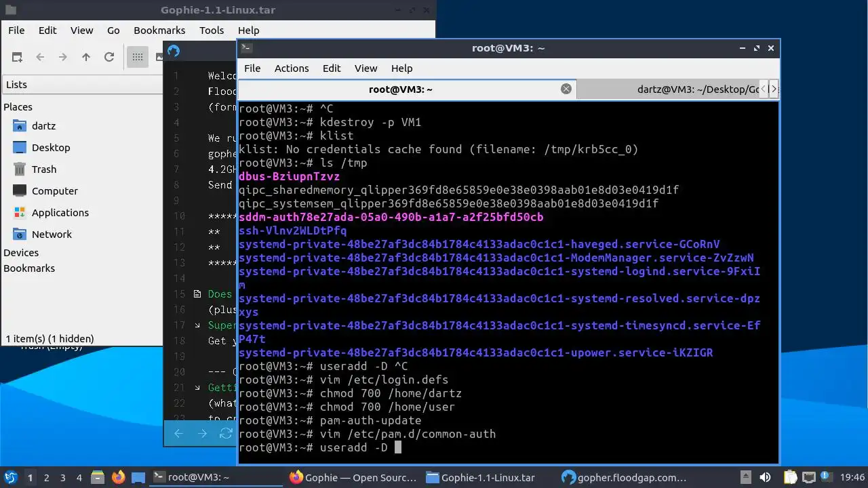The height and width of the screenshot is (488, 868).
Task: Launch Firefox from the panel quick launch
Action: [x=119, y=477]
